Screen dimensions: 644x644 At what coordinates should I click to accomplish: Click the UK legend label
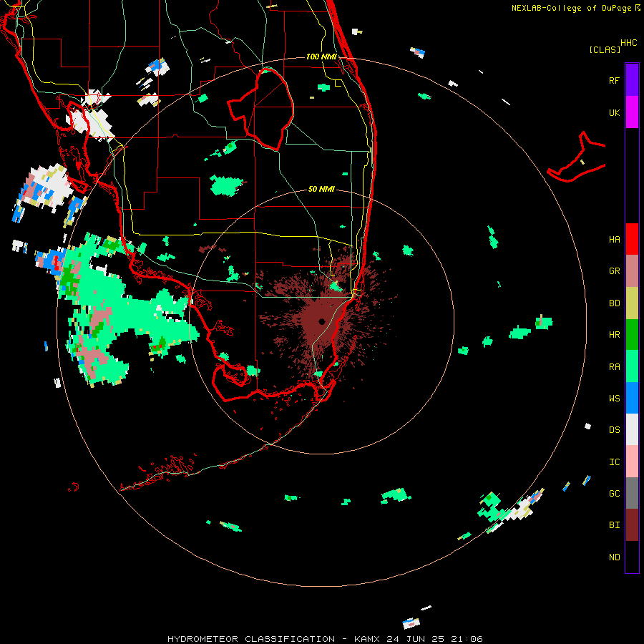point(614,112)
